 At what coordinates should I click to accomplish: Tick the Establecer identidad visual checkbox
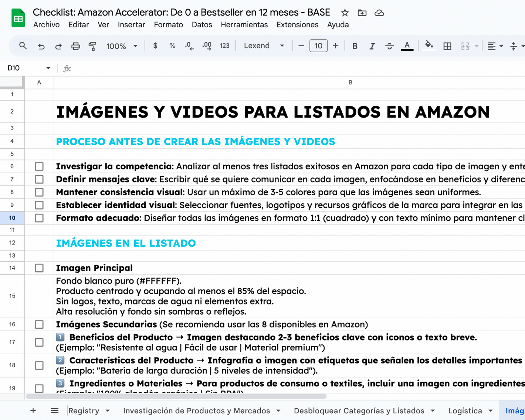pyautogui.click(x=39, y=205)
